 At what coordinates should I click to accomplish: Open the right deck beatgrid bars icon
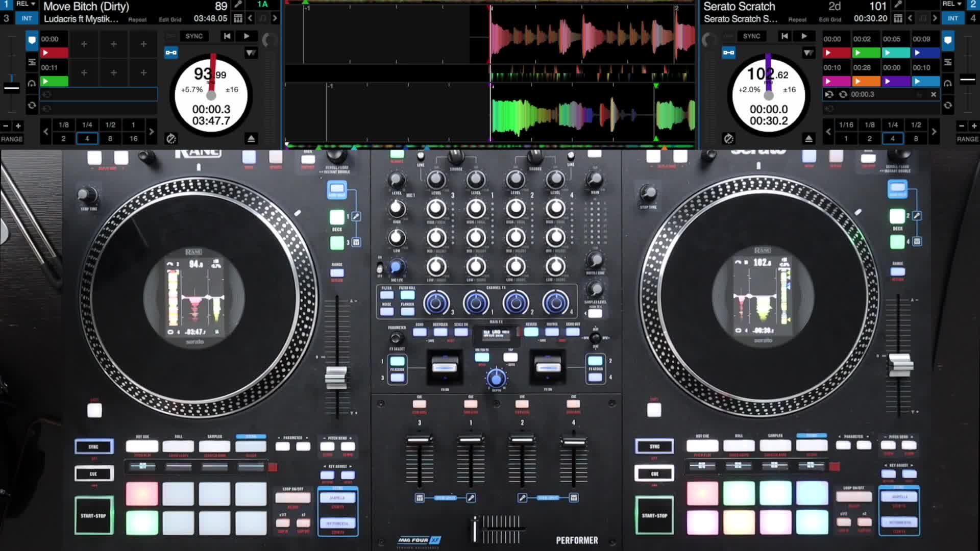pos(898,18)
